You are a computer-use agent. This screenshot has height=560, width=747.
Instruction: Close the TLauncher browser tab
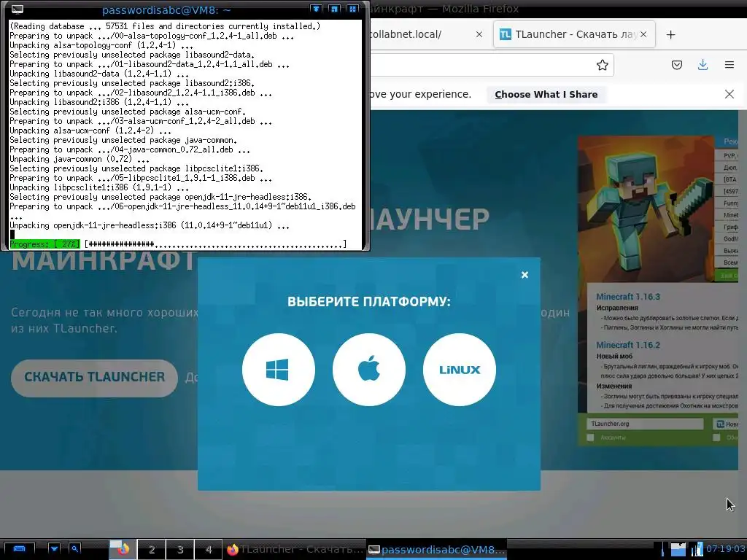[643, 34]
